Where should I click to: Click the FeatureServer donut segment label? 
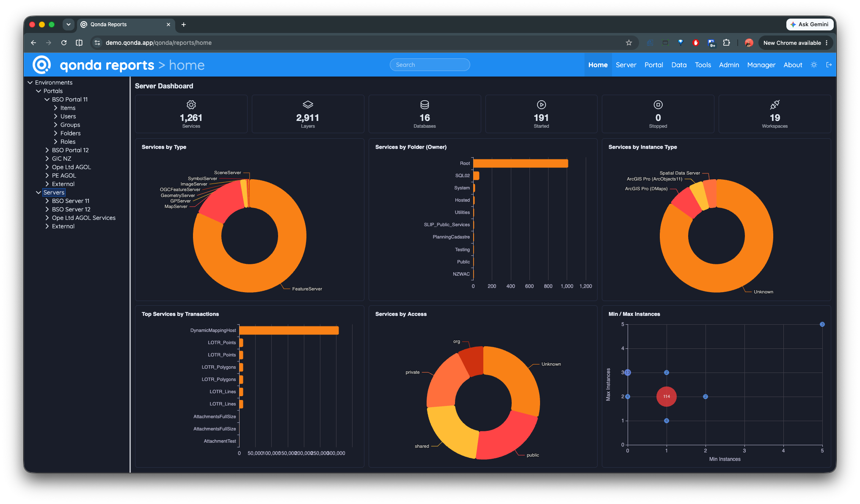tap(307, 289)
